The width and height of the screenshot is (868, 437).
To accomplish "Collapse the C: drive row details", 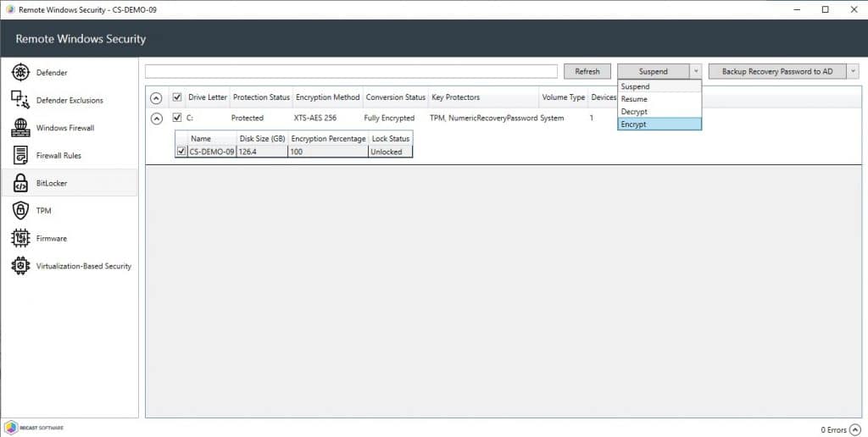I will [x=157, y=119].
